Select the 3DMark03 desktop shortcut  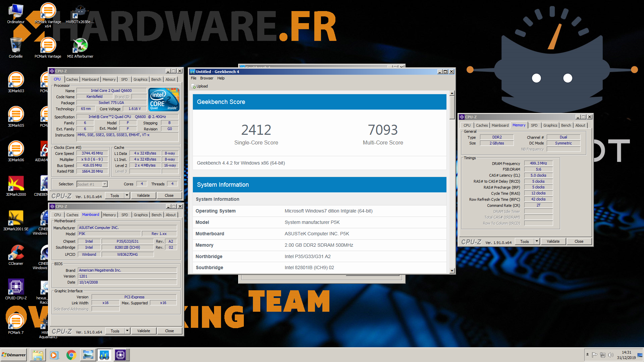16,82
